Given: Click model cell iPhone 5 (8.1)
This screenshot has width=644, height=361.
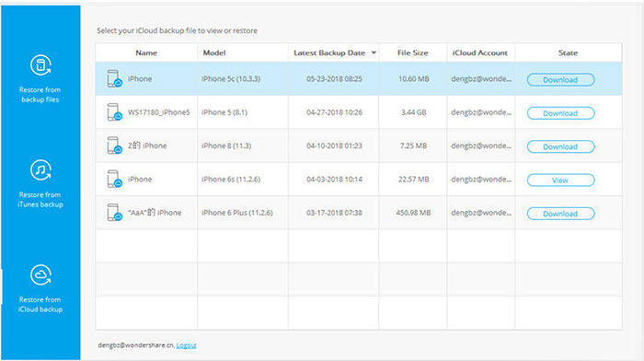Looking at the screenshot, I should pyautogui.click(x=224, y=112).
